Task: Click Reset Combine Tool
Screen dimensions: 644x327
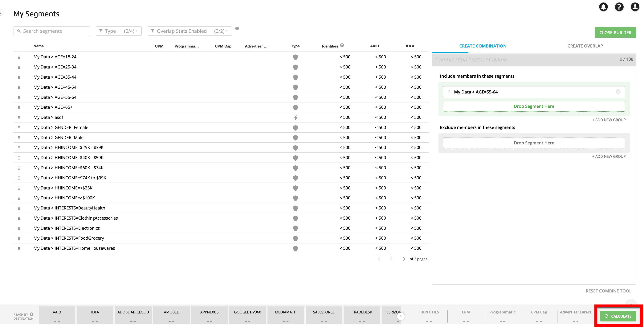Action: (609, 291)
